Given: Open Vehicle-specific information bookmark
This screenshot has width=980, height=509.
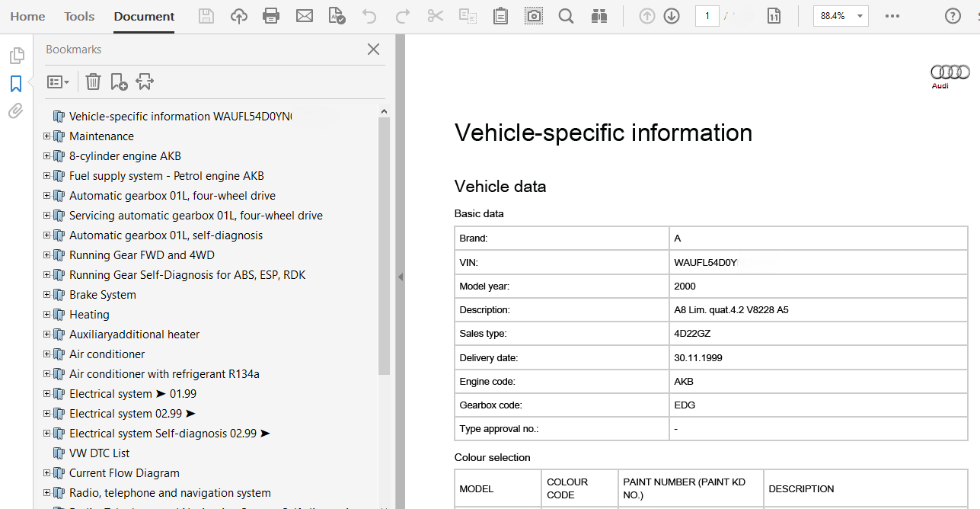Looking at the screenshot, I should [x=180, y=117].
